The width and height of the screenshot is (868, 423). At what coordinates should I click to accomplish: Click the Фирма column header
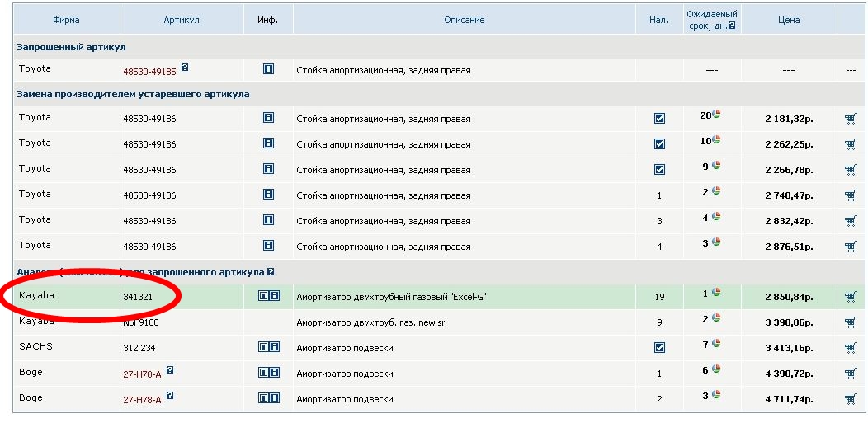[66, 20]
